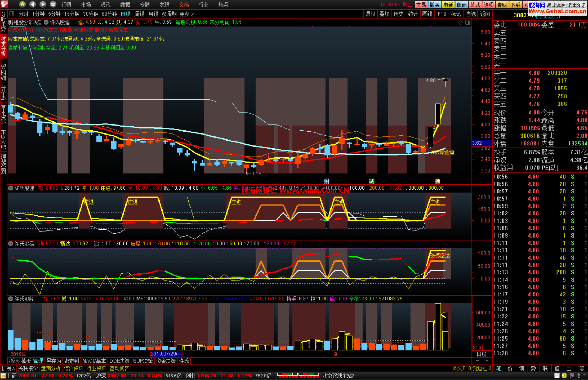Viewport: 588px width, 380px height.
Task: Select 势 trend view icon
Action: (533, 368)
